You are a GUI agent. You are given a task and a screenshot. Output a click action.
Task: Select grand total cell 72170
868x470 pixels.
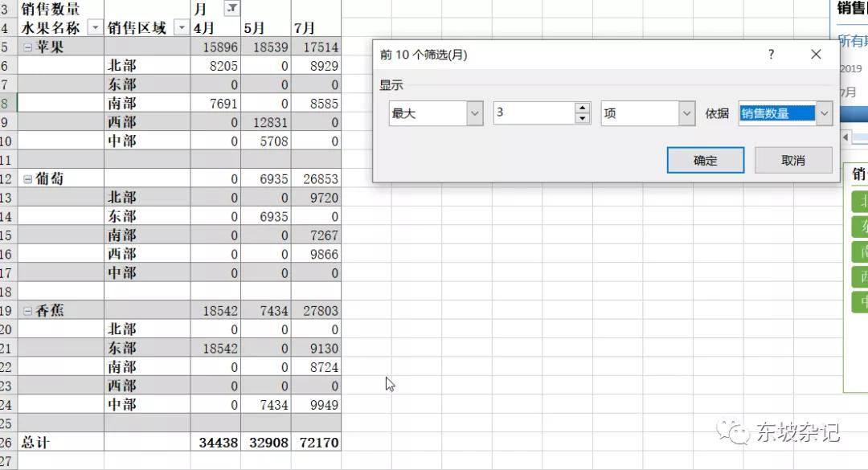tap(316, 443)
